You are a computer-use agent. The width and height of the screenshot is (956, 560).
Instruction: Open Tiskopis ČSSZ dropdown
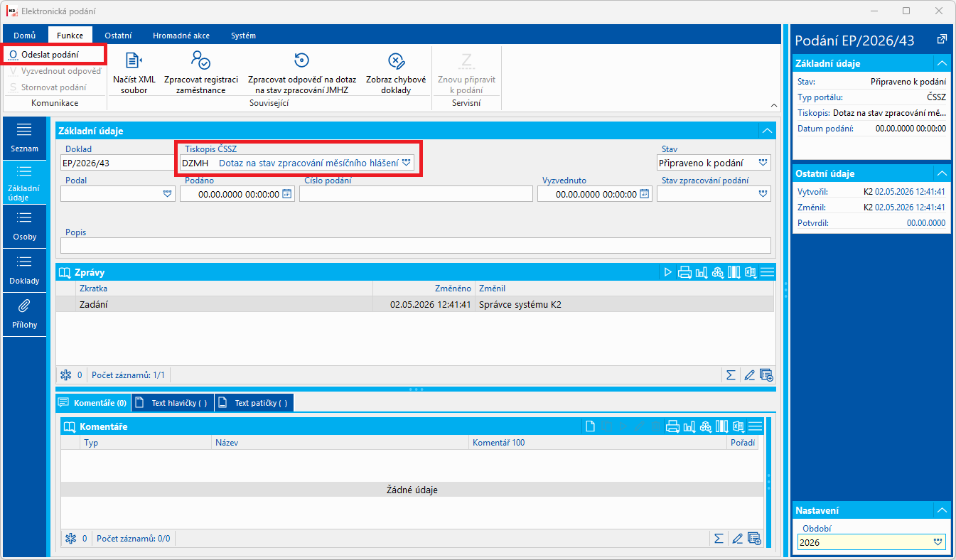[x=406, y=163]
